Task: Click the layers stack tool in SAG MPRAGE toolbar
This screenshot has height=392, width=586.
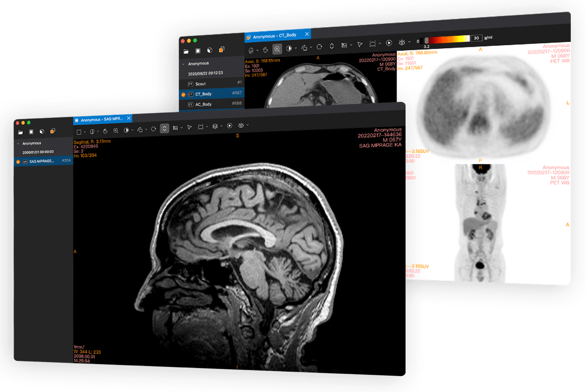Action: click(215, 126)
